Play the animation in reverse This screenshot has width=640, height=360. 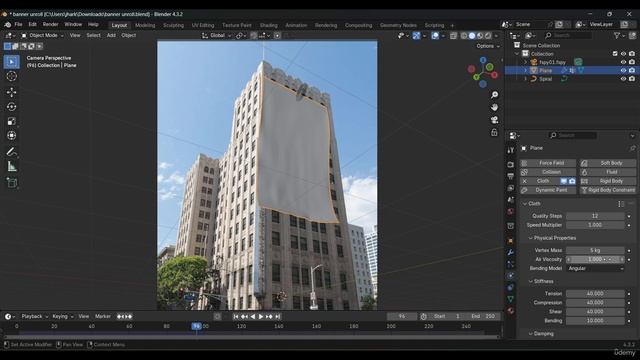(x=253, y=316)
